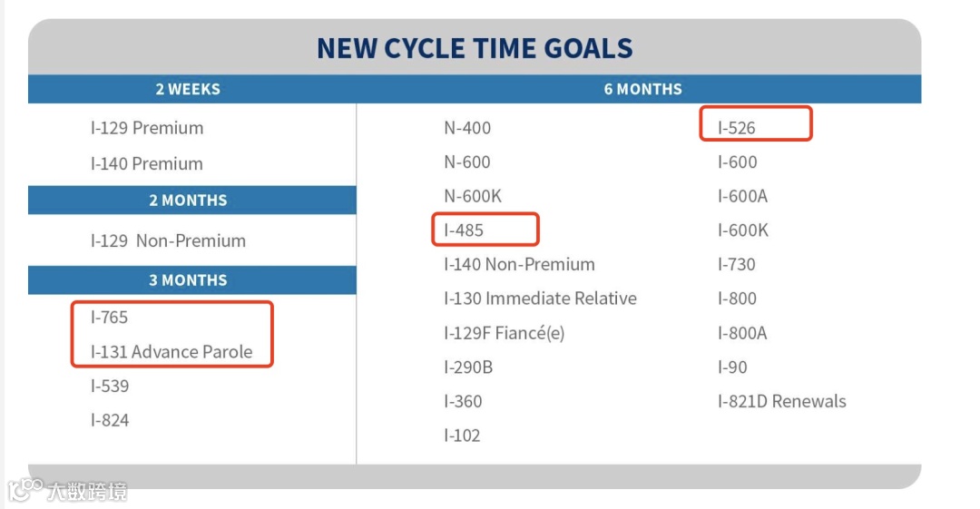Click the highlighted I-485 entry
The width and height of the screenshot is (980, 509).
pyautogui.click(x=464, y=230)
